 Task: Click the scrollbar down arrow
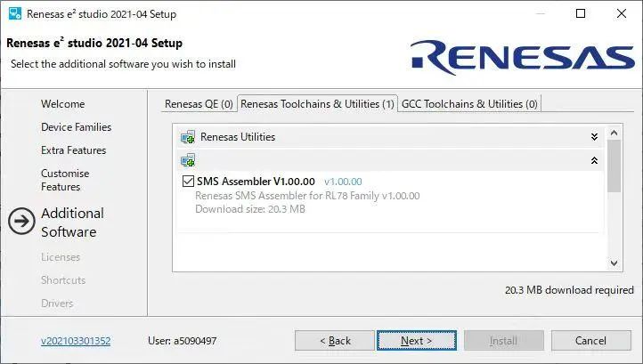614,263
